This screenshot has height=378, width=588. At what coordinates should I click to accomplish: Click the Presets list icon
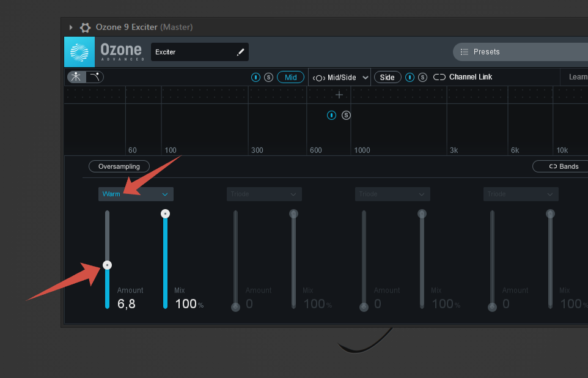(465, 52)
